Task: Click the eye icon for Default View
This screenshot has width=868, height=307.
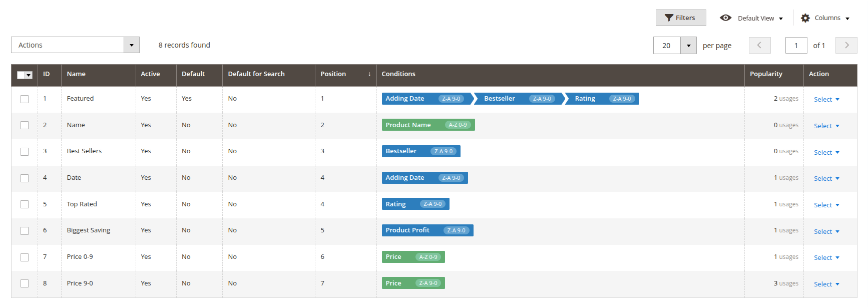Action: (725, 18)
